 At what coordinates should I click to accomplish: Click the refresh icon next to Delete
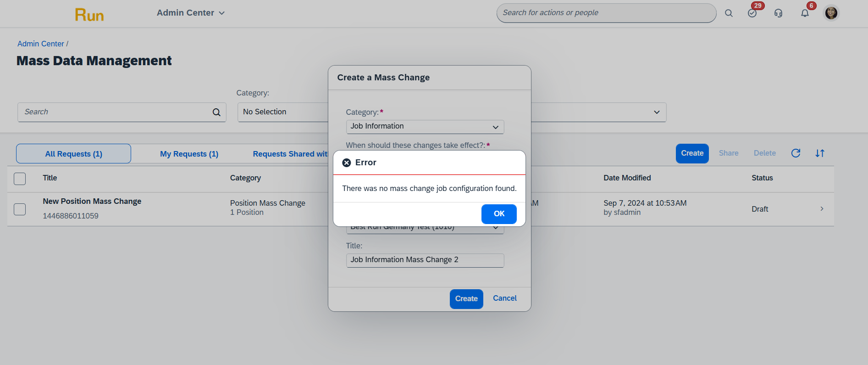(796, 153)
